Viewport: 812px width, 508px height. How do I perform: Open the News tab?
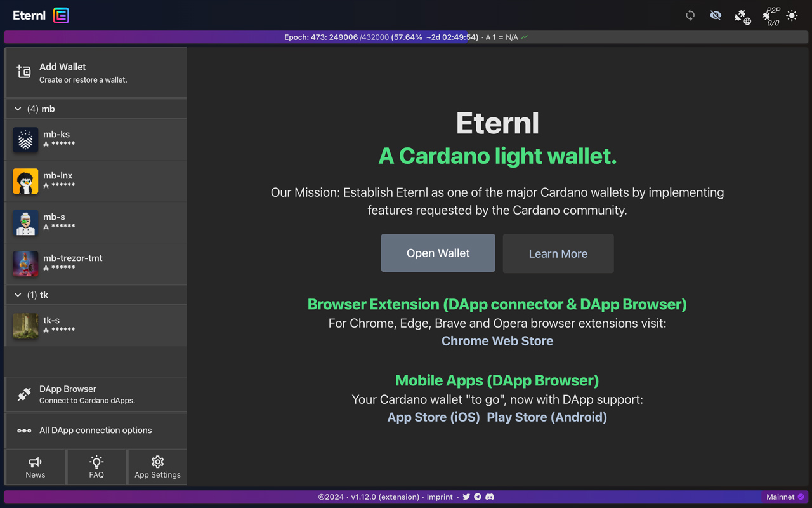pos(36,467)
